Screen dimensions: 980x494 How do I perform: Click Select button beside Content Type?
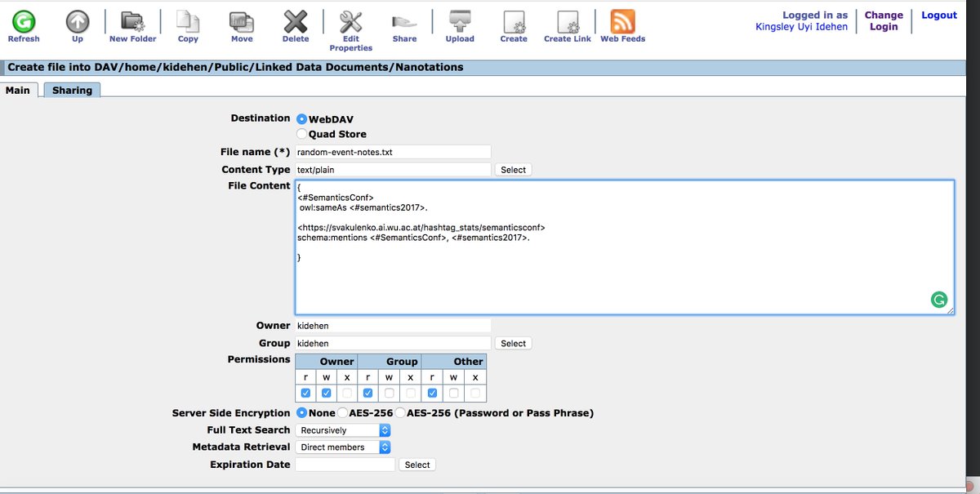click(x=513, y=170)
